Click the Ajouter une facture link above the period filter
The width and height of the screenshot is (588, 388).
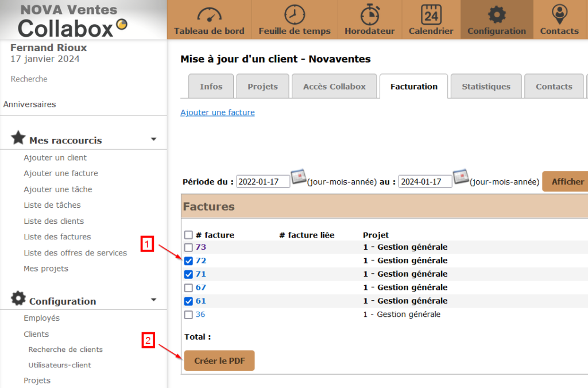pos(218,112)
